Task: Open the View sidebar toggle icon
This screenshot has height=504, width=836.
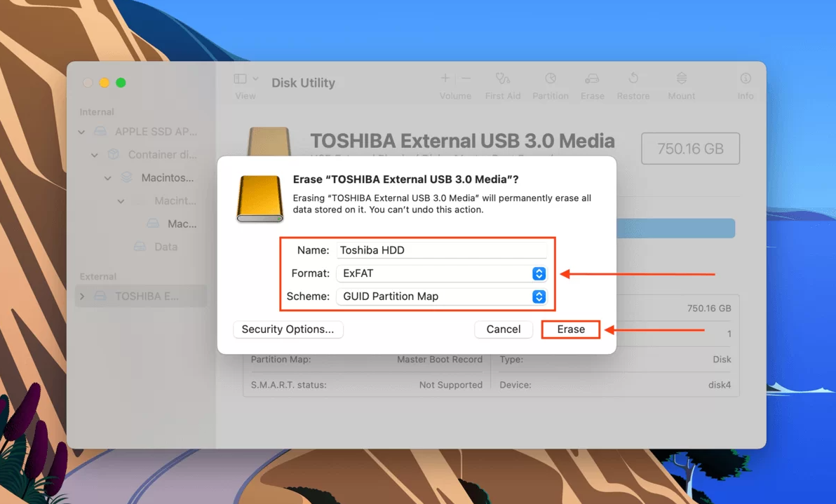Action: click(240, 79)
